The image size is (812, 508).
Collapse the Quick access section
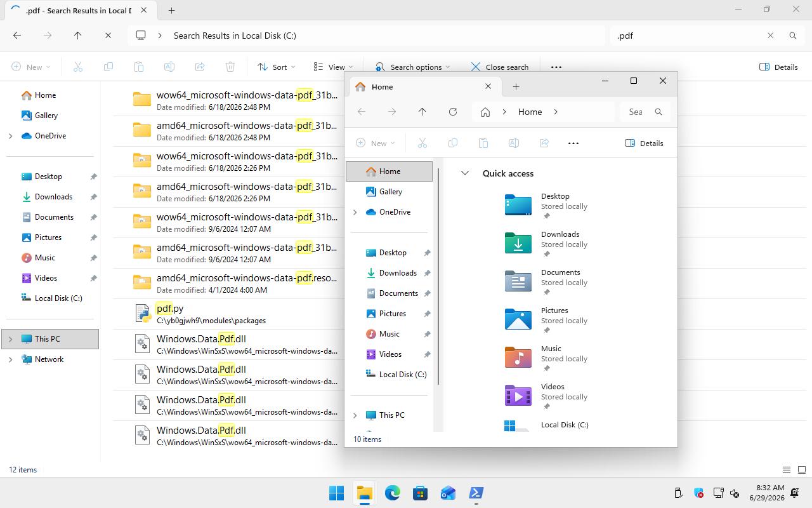pos(465,173)
